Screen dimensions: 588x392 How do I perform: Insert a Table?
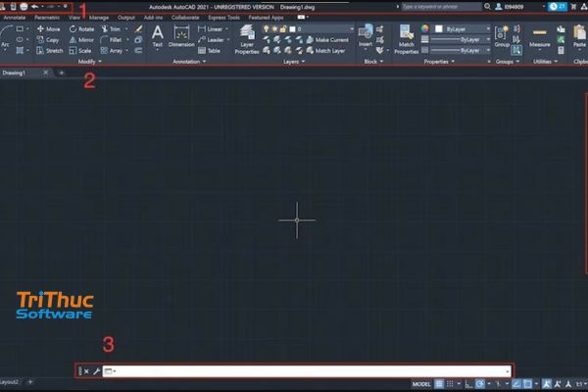(x=209, y=51)
